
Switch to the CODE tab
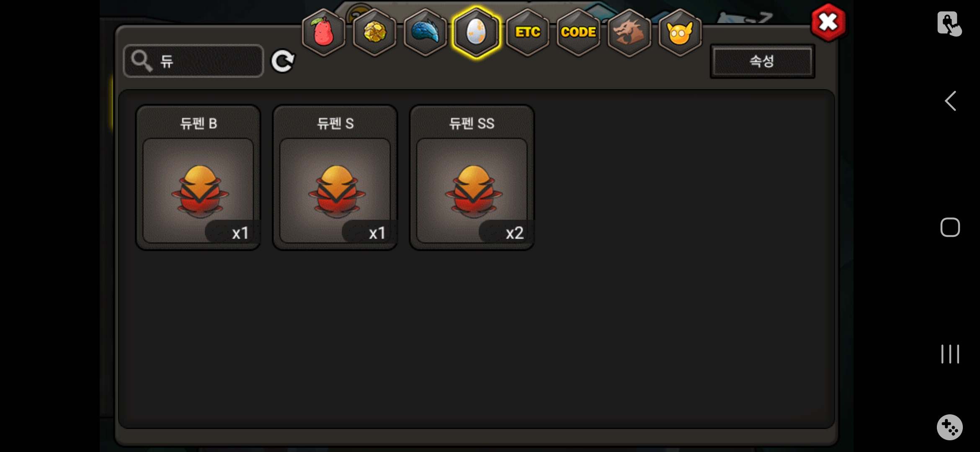[578, 32]
